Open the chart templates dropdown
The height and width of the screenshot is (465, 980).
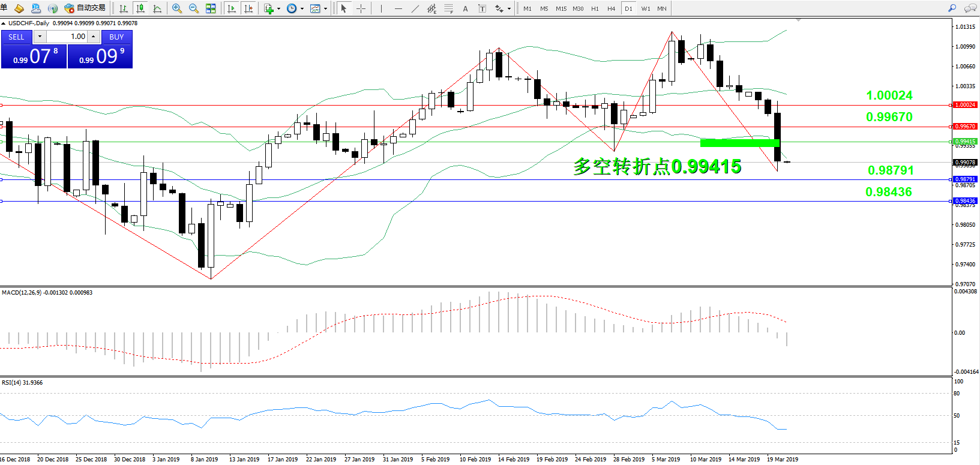click(x=325, y=9)
